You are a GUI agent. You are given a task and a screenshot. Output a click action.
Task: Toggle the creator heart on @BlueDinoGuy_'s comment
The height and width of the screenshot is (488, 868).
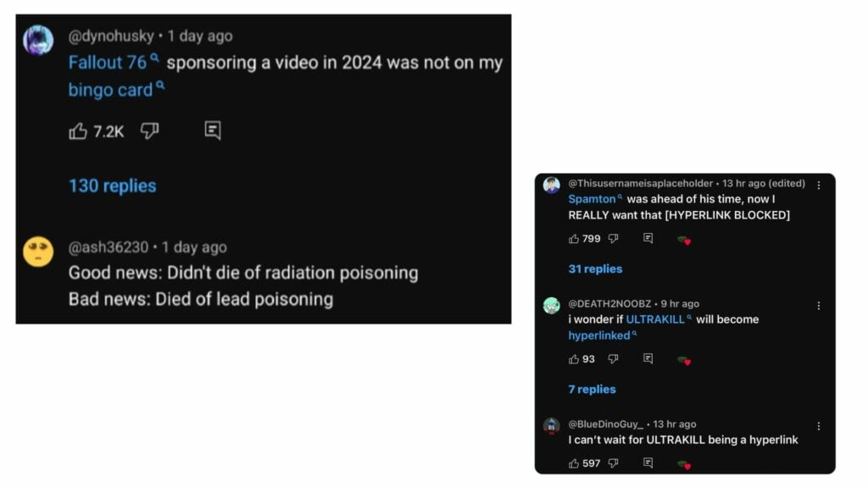pyautogui.click(x=685, y=463)
